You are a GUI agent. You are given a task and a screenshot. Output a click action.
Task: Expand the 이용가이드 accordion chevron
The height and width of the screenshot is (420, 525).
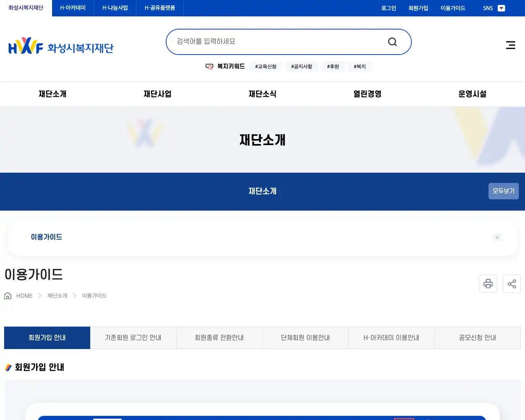coord(497,237)
